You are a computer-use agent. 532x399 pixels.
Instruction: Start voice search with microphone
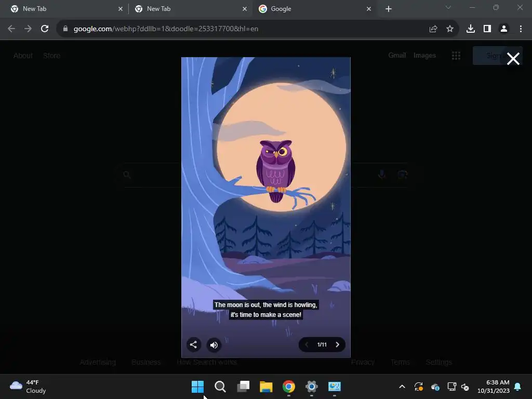(x=382, y=175)
